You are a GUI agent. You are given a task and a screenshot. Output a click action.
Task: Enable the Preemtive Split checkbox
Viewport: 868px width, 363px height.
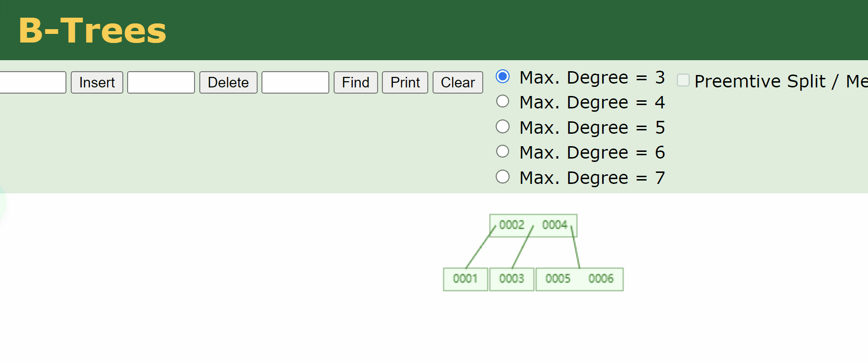tap(683, 80)
